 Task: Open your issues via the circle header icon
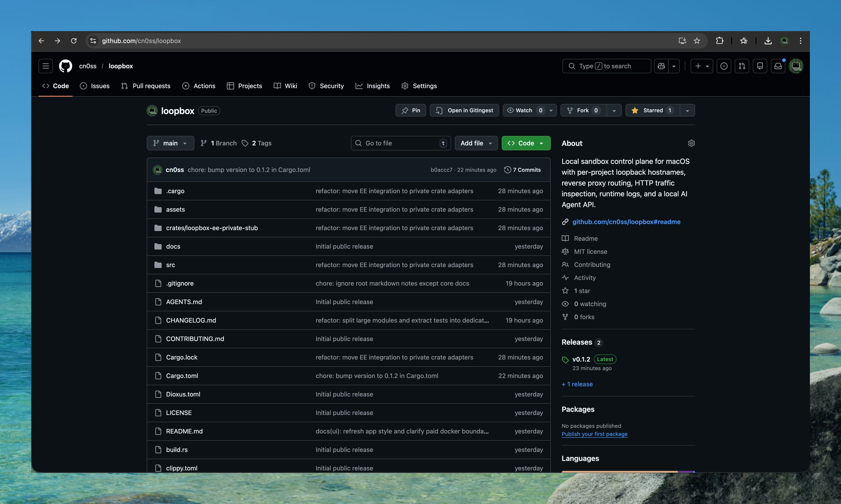pyautogui.click(x=724, y=66)
